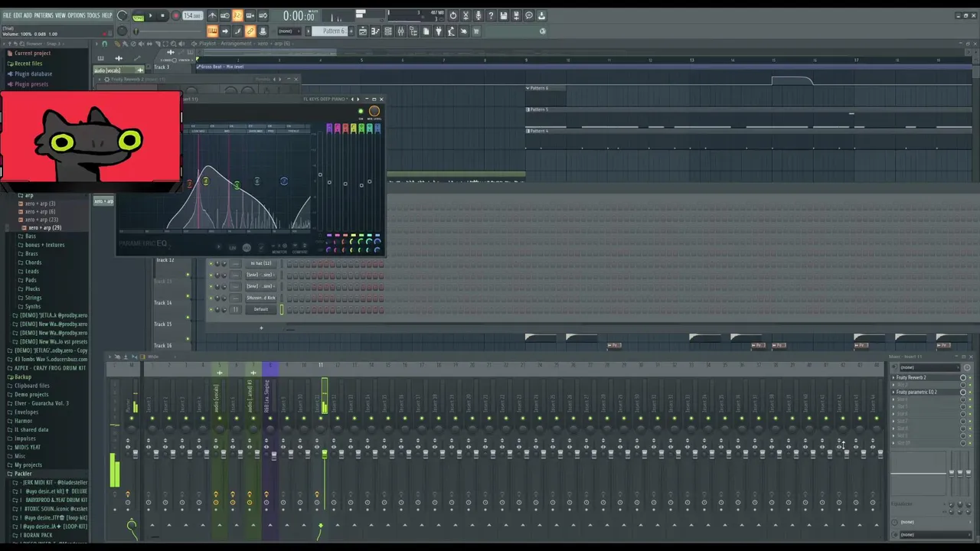The height and width of the screenshot is (551, 980).
Task: Click the Play button in the transport
Action: tap(151, 15)
